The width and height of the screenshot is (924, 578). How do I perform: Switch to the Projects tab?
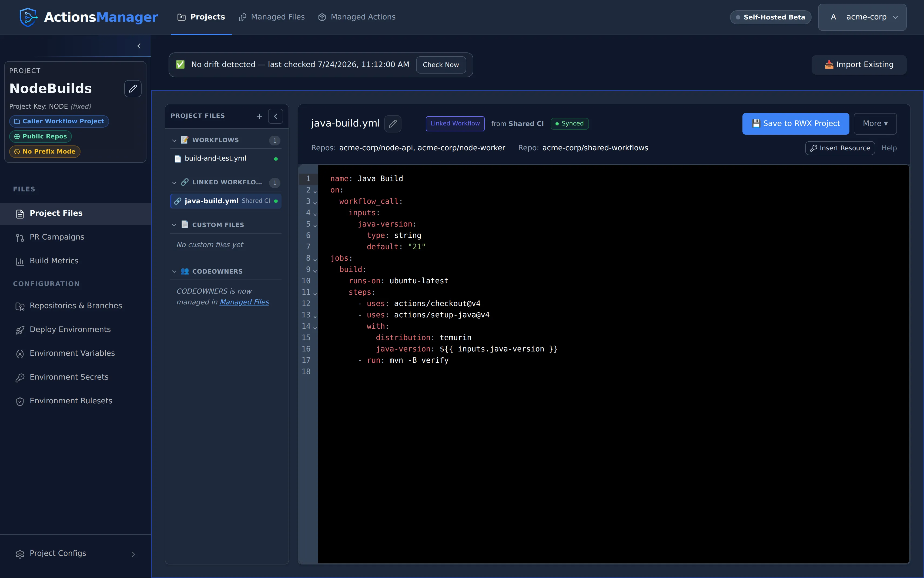[x=201, y=17]
